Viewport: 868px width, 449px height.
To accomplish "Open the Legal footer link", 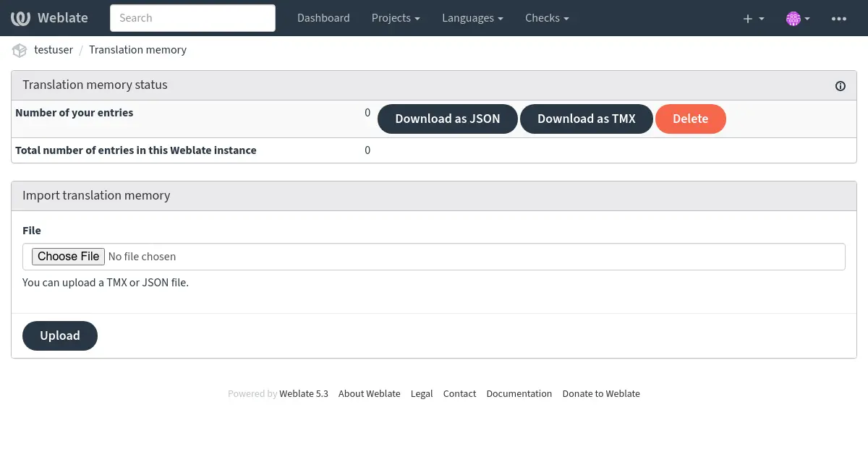I will point(422,394).
